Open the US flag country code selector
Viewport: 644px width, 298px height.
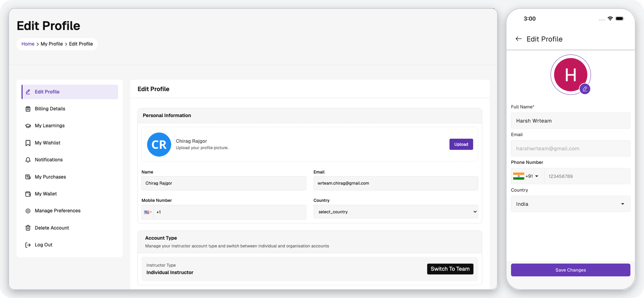tap(148, 212)
